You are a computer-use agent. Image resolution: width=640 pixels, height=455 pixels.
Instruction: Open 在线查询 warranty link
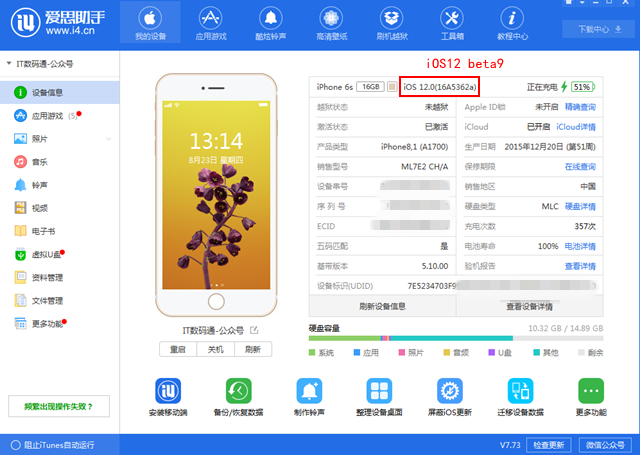pyautogui.click(x=580, y=166)
